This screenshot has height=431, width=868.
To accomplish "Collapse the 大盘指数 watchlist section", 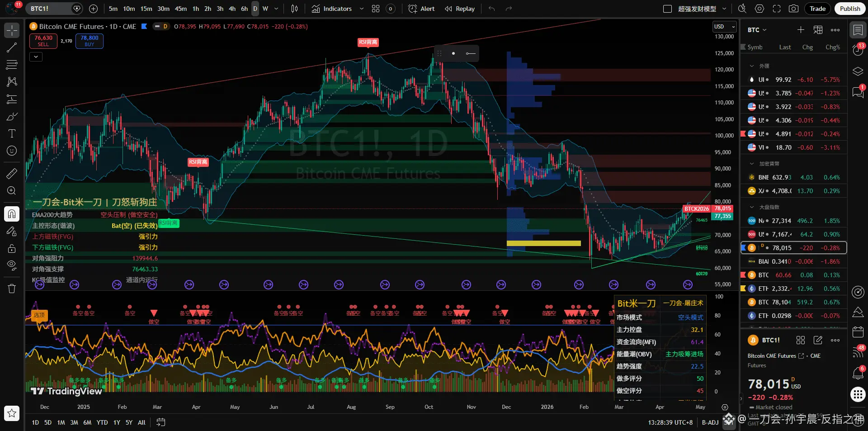I will (x=752, y=207).
